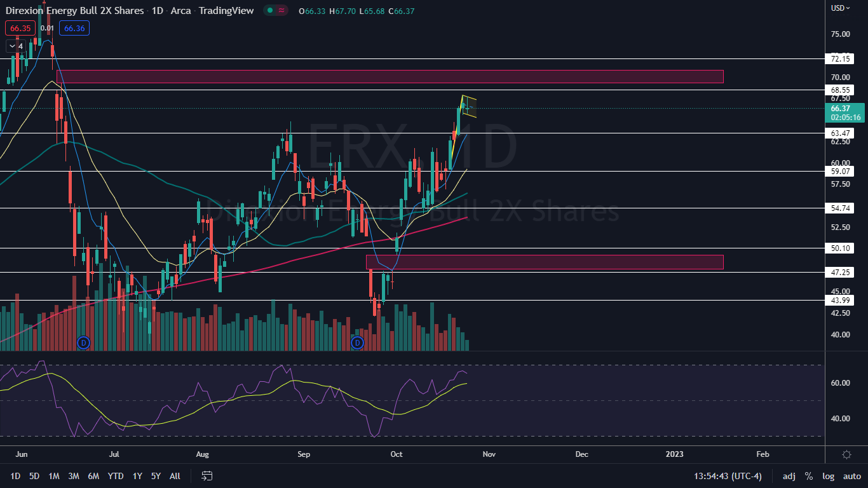Click the Aug label on the time axis
868x488 pixels.
[202, 454]
